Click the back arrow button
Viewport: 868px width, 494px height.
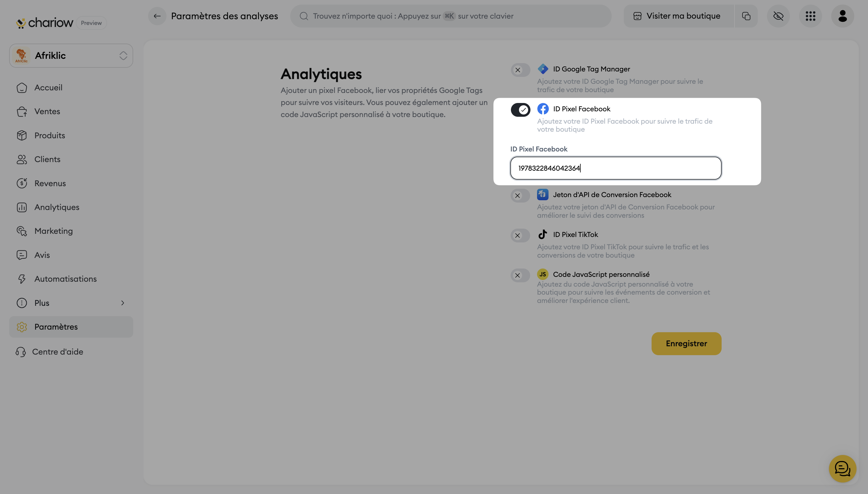pos(157,16)
